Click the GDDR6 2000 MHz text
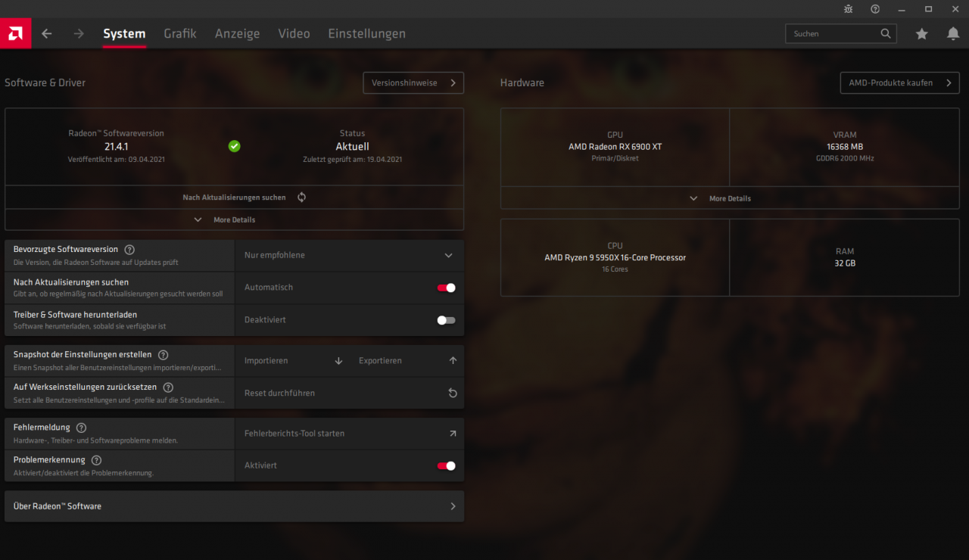The width and height of the screenshot is (969, 560). (845, 159)
